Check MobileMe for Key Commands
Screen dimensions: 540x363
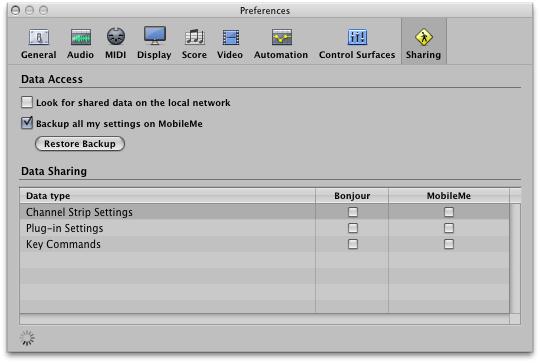449,244
